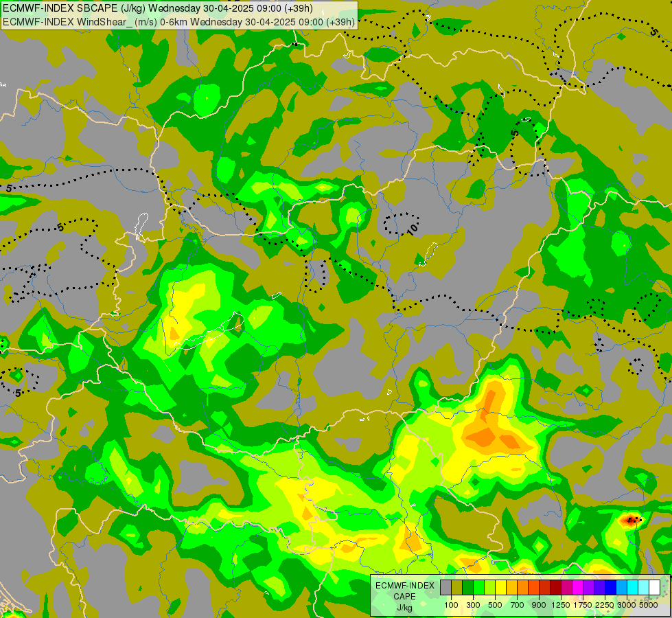This screenshot has width=672, height=618.
Task: Choose the deep blue legend swatch
Action: click(x=611, y=587)
